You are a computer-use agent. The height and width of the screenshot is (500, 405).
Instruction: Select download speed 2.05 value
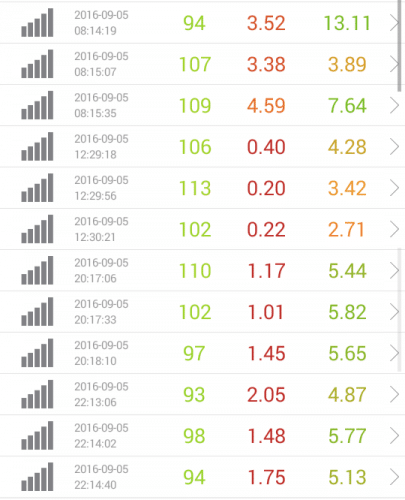[266, 395]
